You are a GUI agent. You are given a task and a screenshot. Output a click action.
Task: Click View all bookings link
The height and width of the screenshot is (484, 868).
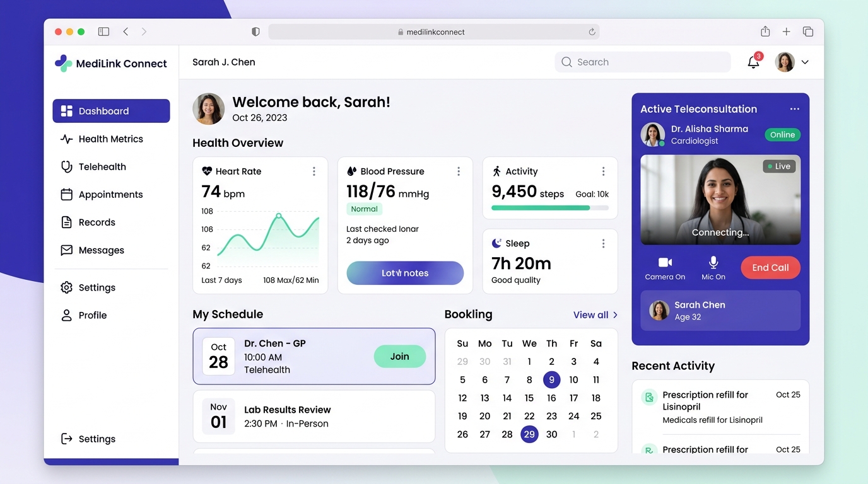pos(591,315)
